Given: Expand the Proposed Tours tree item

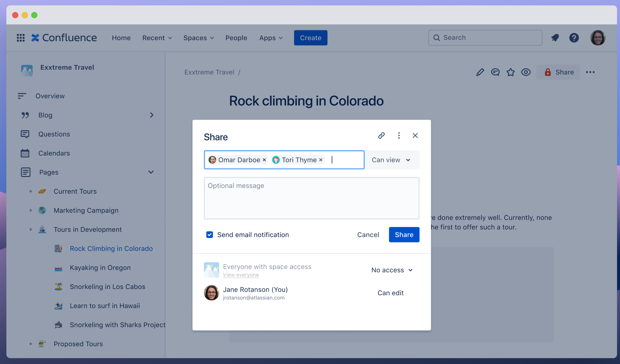Looking at the screenshot, I should [x=31, y=344].
